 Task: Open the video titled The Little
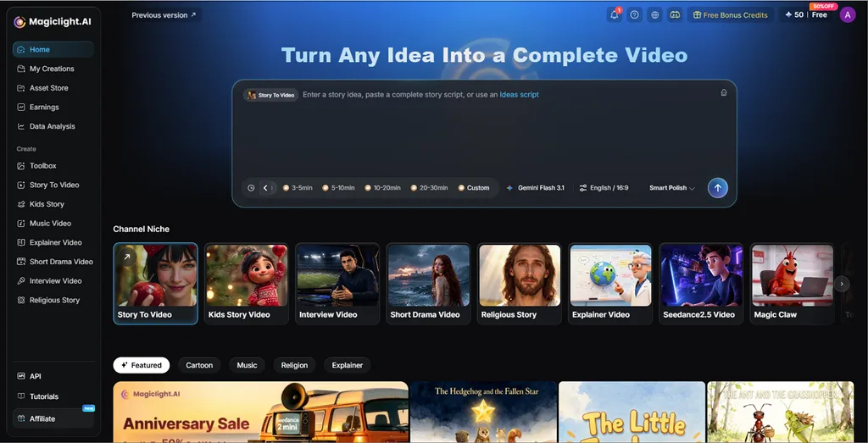pos(632,412)
